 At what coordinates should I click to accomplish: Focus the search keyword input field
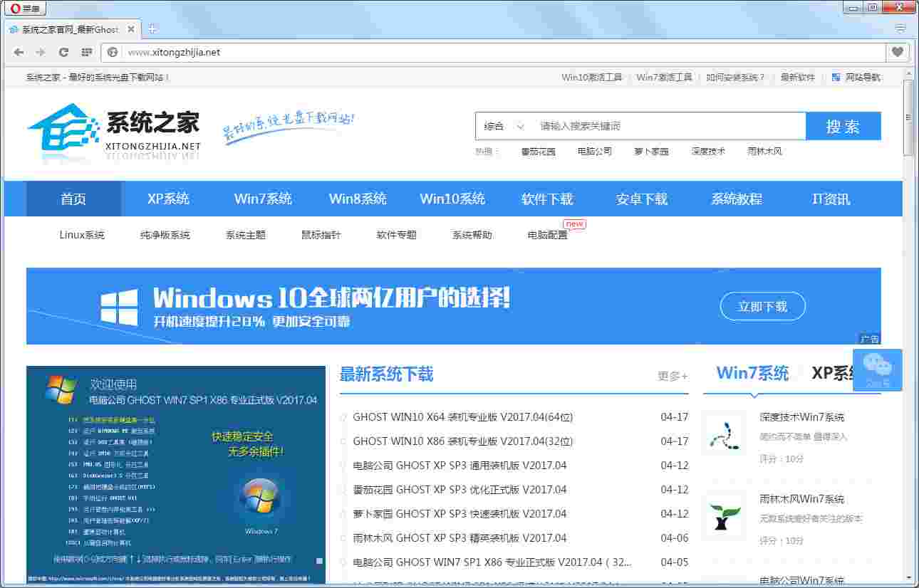click(x=670, y=126)
